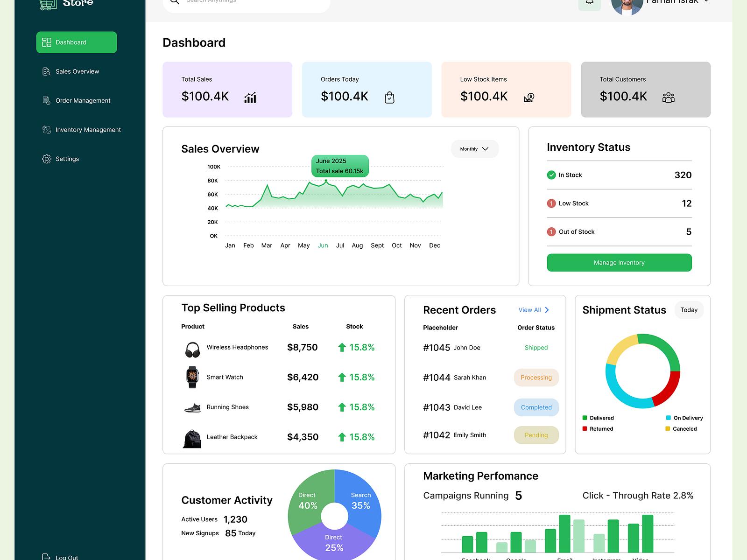Click the Low Stock red badge icon
Viewport: 747px width, 560px height.
(551, 203)
